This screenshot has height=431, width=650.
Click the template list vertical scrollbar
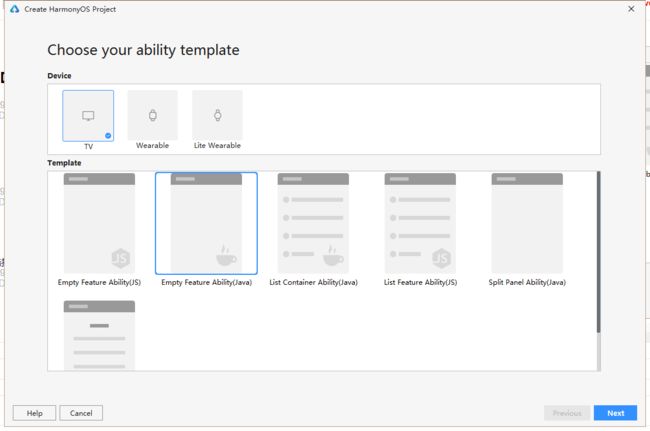pos(599,252)
